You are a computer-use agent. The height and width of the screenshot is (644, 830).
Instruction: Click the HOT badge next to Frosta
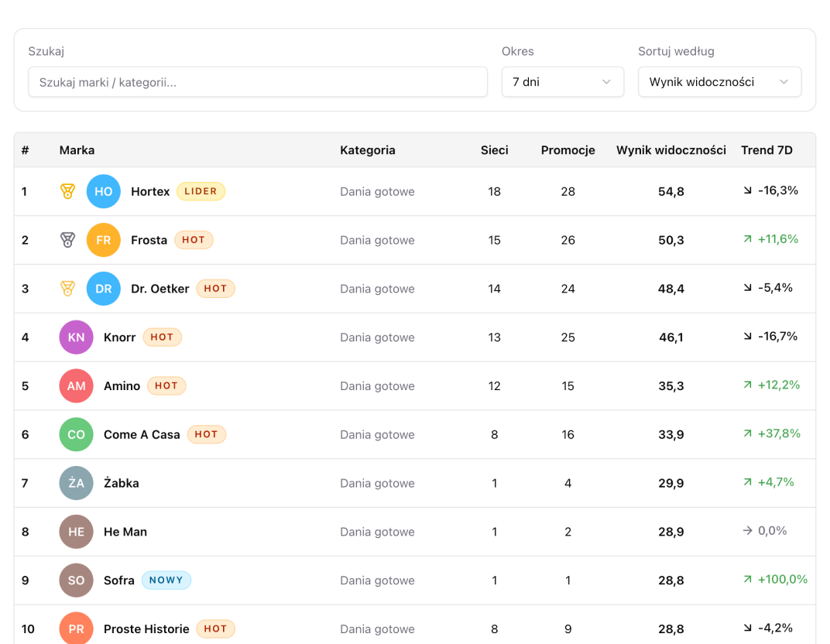pos(194,240)
